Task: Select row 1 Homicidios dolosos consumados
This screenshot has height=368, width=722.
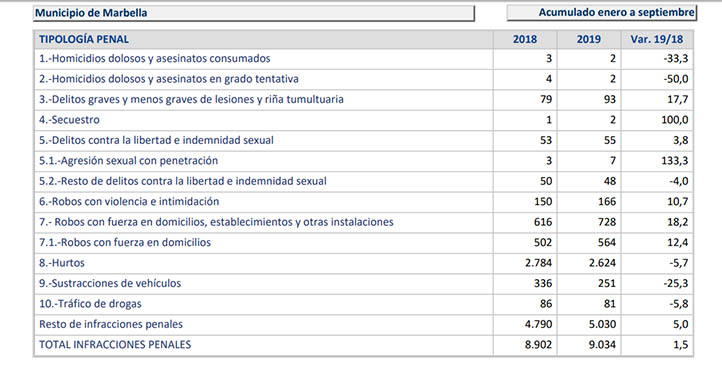Action: click(x=363, y=59)
